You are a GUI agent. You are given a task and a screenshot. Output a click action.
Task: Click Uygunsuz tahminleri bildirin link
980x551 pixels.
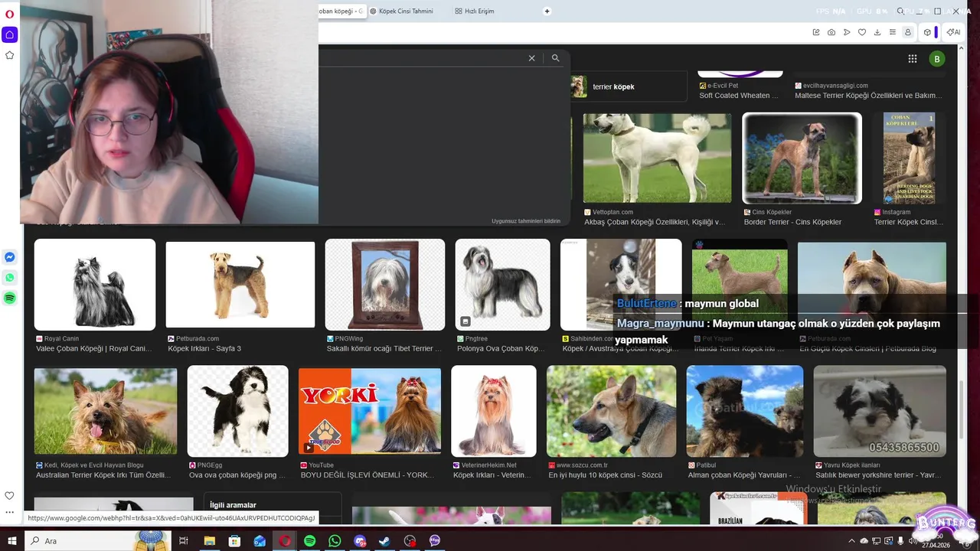tap(526, 221)
